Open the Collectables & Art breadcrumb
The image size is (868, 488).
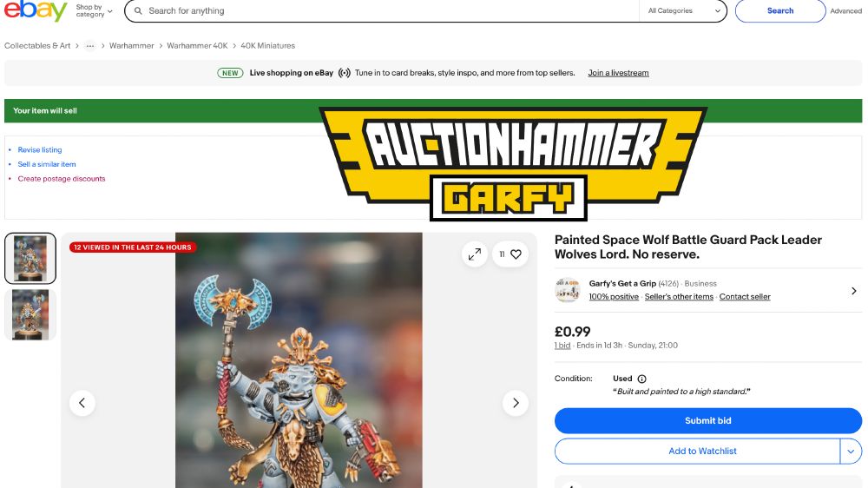coord(37,46)
